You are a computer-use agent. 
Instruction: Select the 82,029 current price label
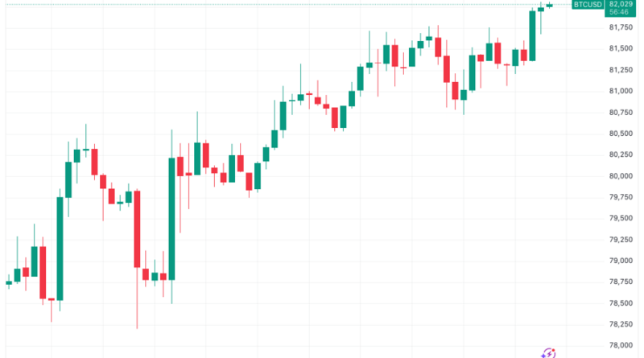click(621, 4)
